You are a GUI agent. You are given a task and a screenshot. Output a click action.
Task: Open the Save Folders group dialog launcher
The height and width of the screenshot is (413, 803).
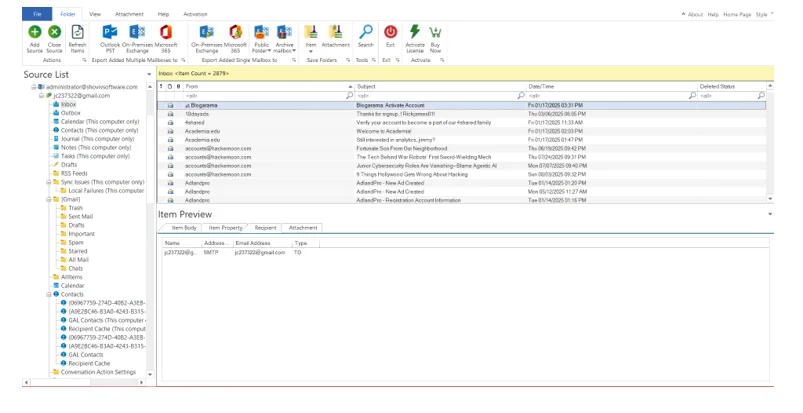point(348,60)
